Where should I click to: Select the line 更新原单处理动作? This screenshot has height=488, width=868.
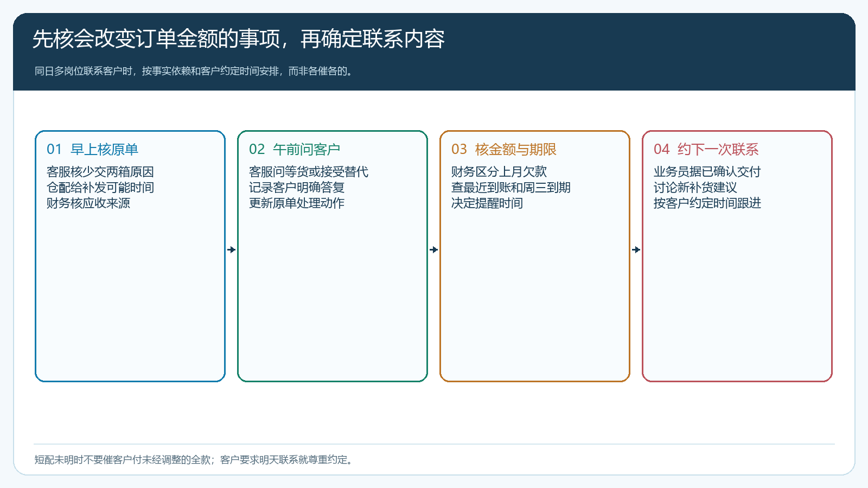coord(297,203)
